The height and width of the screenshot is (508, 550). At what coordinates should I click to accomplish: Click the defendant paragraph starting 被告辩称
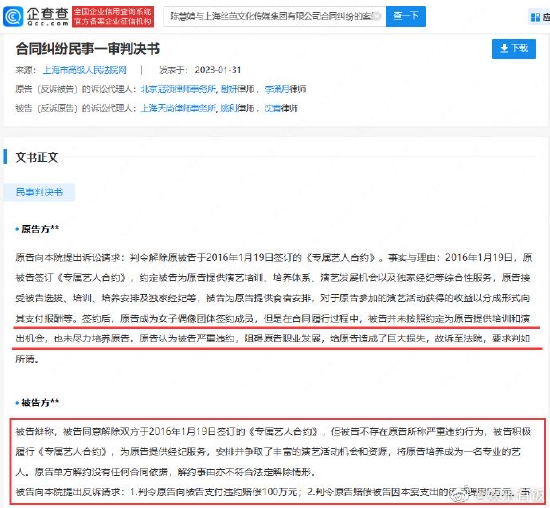tap(274, 452)
